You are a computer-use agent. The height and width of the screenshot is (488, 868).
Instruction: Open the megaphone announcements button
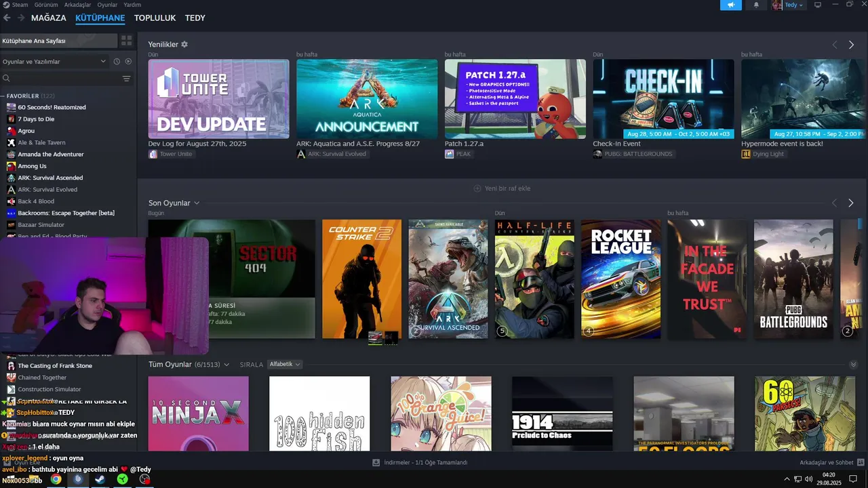click(x=730, y=5)
